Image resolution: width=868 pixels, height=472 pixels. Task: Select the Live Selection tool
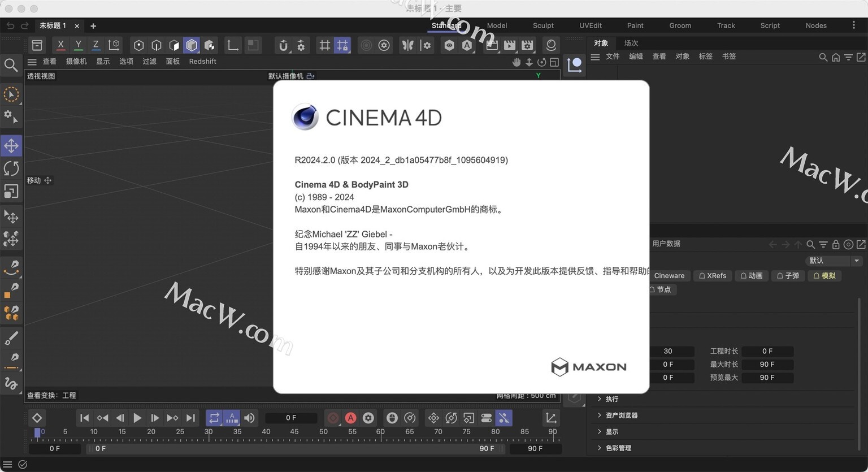pyautogui.click(x=11, y=94)
